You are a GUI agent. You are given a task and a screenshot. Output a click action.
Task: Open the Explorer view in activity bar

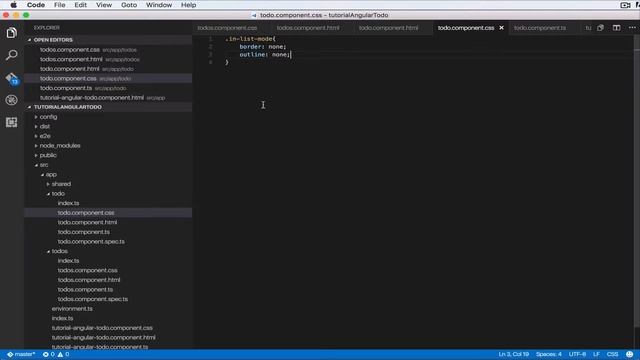click(x=11, y=33)
